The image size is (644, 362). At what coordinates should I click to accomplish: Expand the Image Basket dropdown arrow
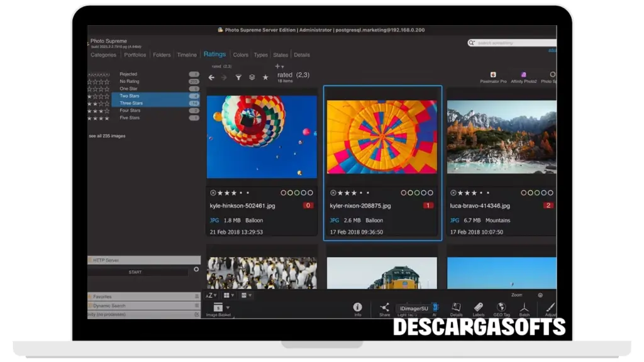tap(229, 307)
